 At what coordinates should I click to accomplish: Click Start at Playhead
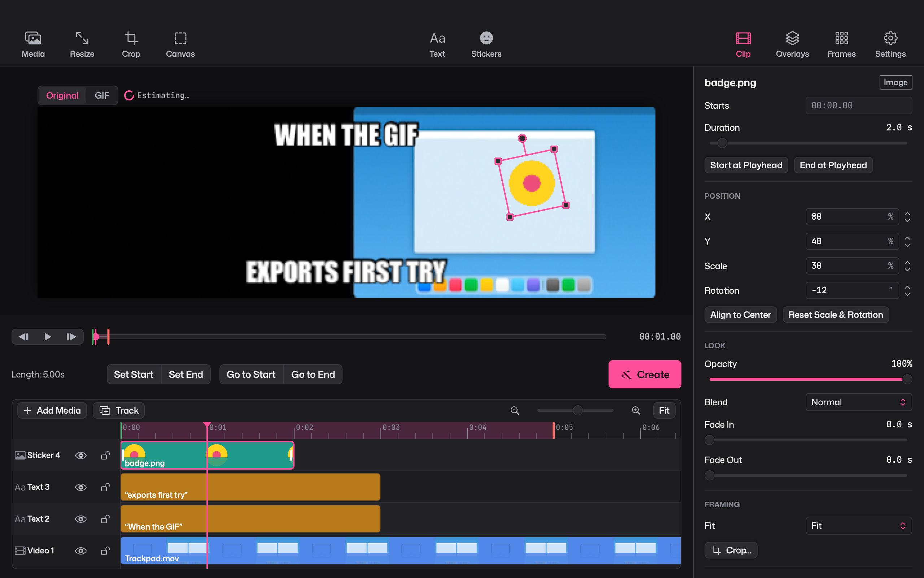pos(746,165)
